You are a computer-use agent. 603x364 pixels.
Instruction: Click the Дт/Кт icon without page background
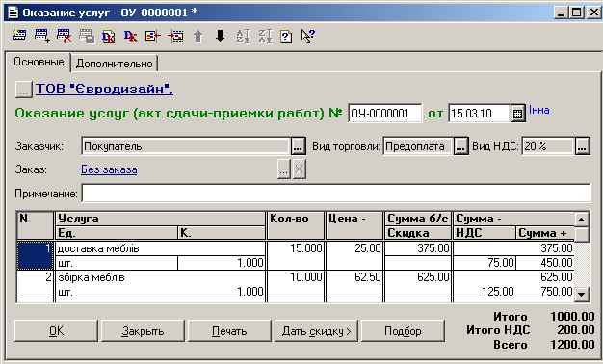(x=130, y=37)
